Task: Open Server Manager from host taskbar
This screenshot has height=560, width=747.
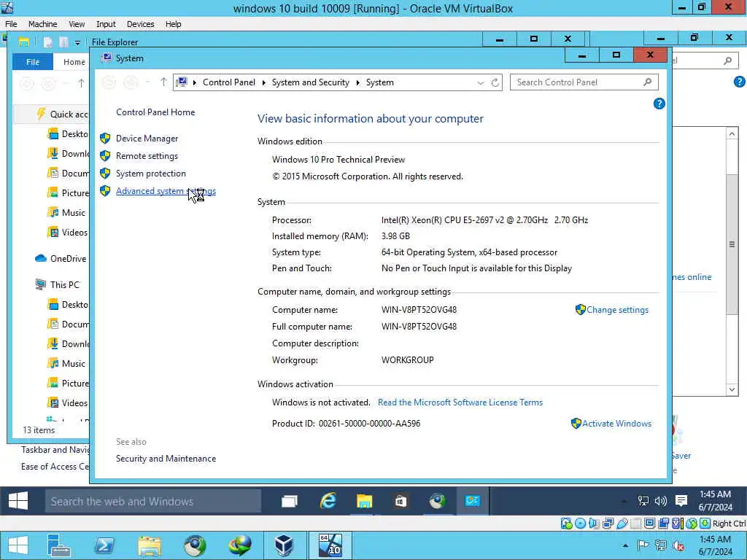Action: (x=58, y=545)
